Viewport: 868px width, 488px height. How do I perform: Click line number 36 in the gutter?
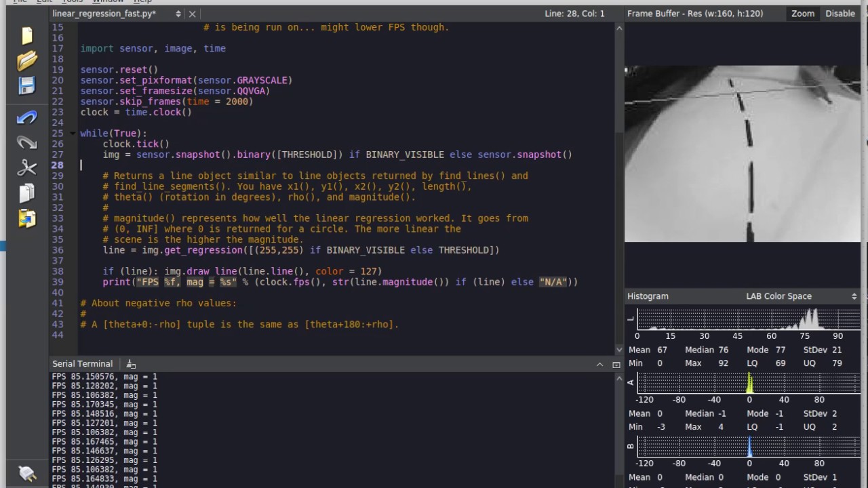(x=58, y=250)
